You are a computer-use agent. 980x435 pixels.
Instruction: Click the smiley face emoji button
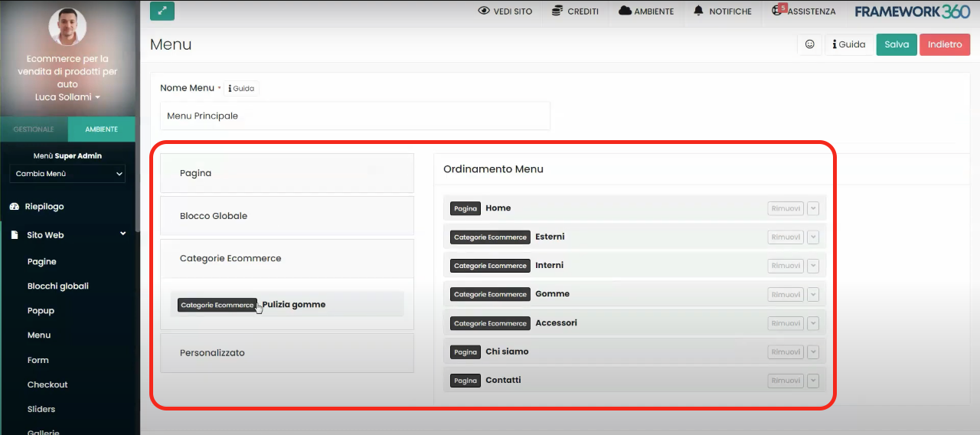[x=809, y=44]
